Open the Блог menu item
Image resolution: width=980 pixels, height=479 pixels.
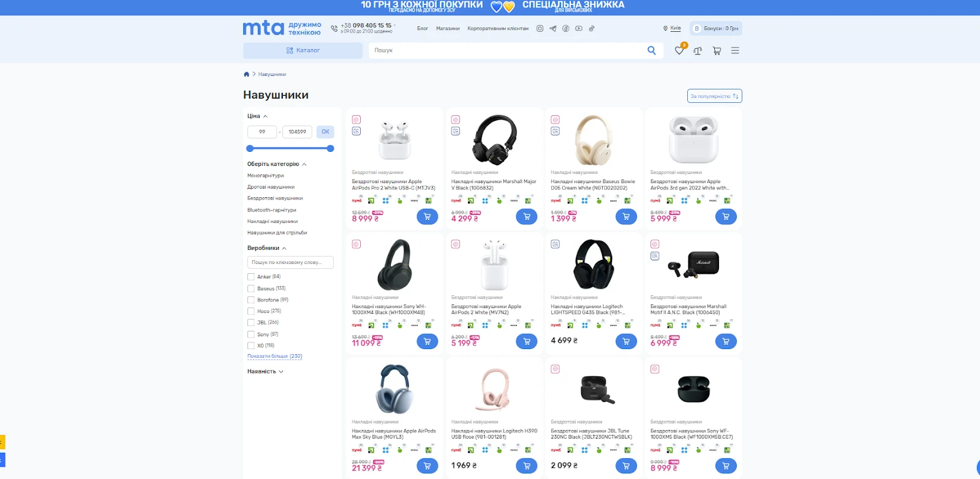click(423, 28)
